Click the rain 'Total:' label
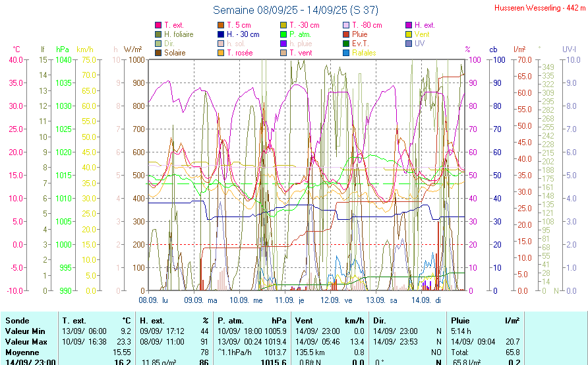Screen dimensions: 588x365 pos(459,352)
